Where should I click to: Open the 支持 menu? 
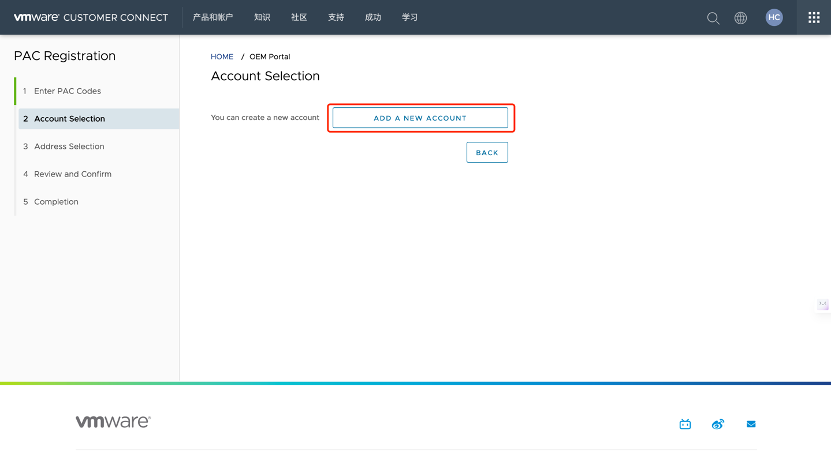[x=336, y=18]
